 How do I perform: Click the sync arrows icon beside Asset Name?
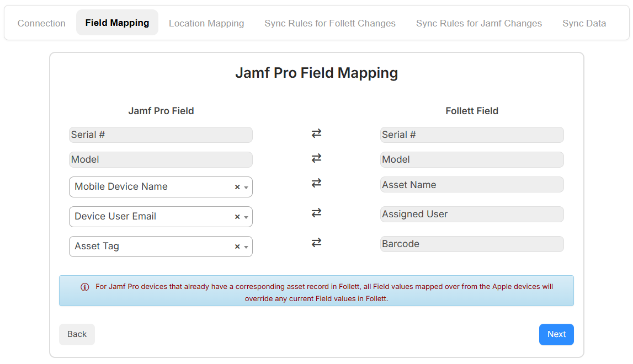[x=317, y=183]
